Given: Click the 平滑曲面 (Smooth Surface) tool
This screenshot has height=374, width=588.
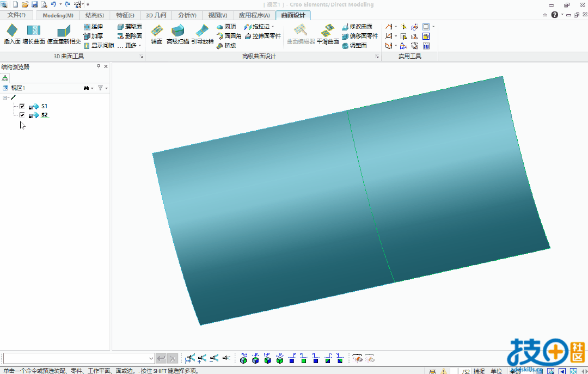Looking at the screenshot, I should [x=328, y=34].
